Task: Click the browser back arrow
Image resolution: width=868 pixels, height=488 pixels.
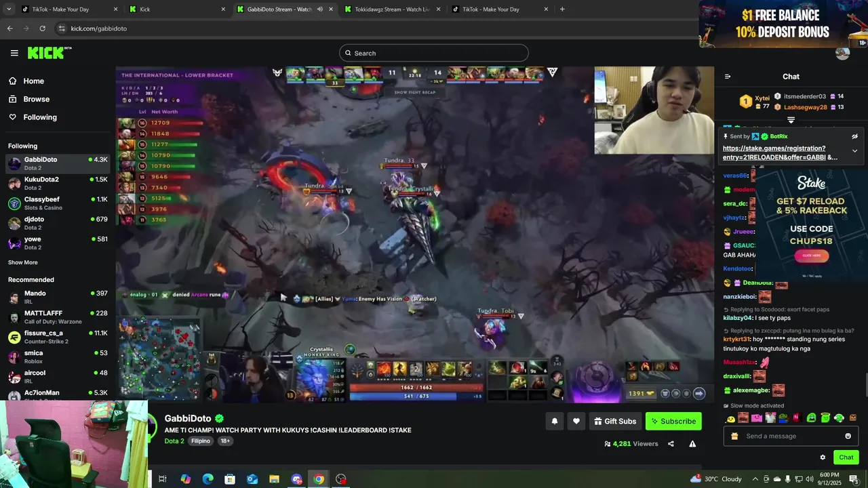Action: tap(9, 28)
